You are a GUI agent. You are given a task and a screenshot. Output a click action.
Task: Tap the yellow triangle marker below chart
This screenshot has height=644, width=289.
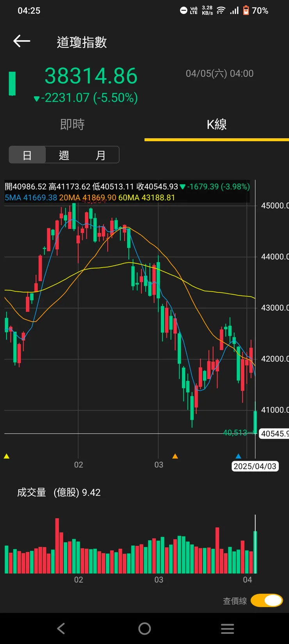6,456
